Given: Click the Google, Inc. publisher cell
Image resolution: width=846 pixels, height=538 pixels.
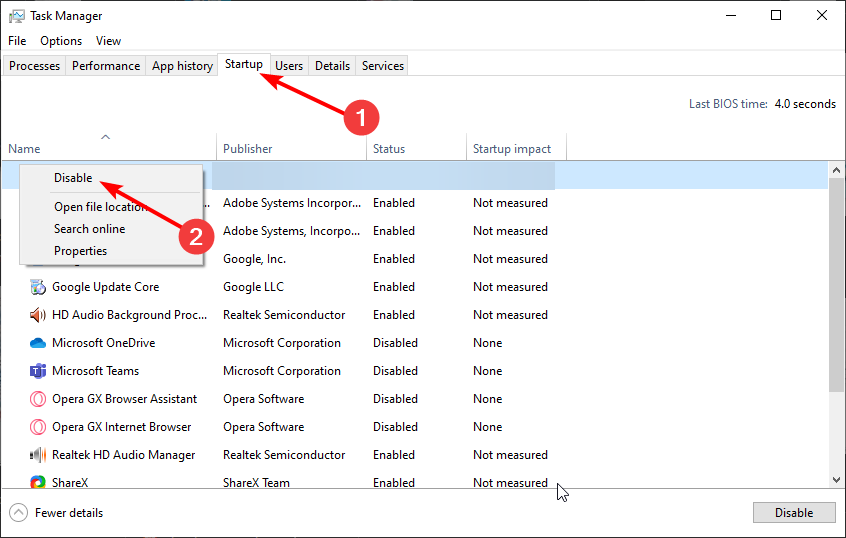Looking at the screenshot, I should point(254,259).
